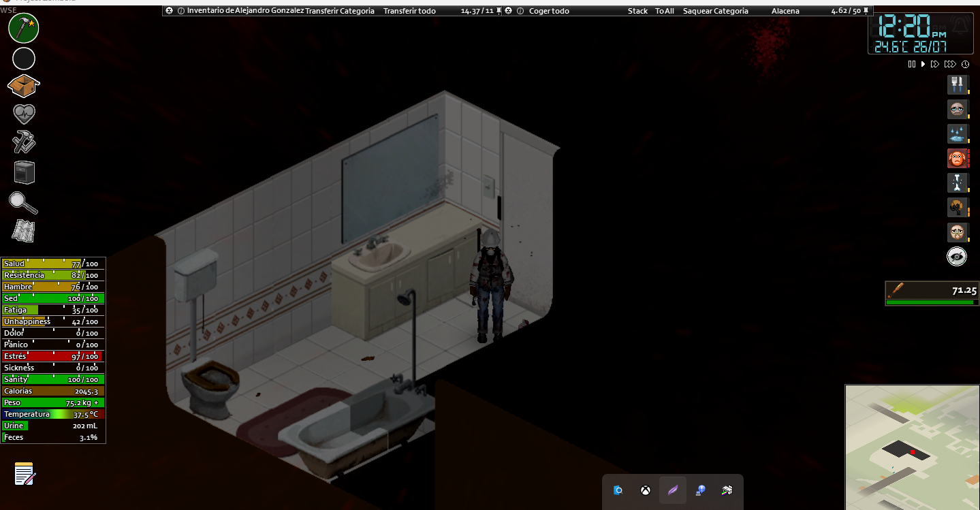Image resolution: width=980 pixels, height=510 pixels.
Task: Click the Alacena container label
Action: pos(785,11)
